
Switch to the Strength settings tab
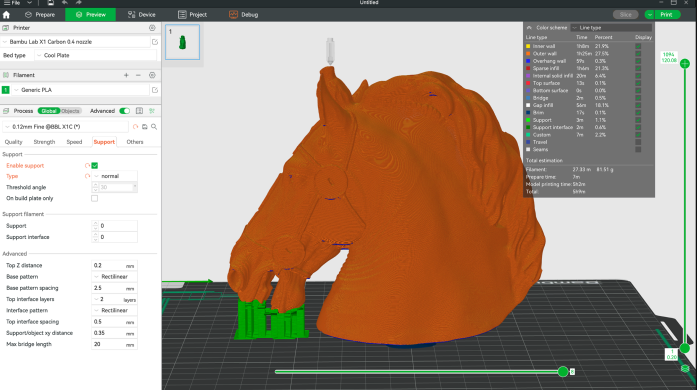[x=44, y=142]
